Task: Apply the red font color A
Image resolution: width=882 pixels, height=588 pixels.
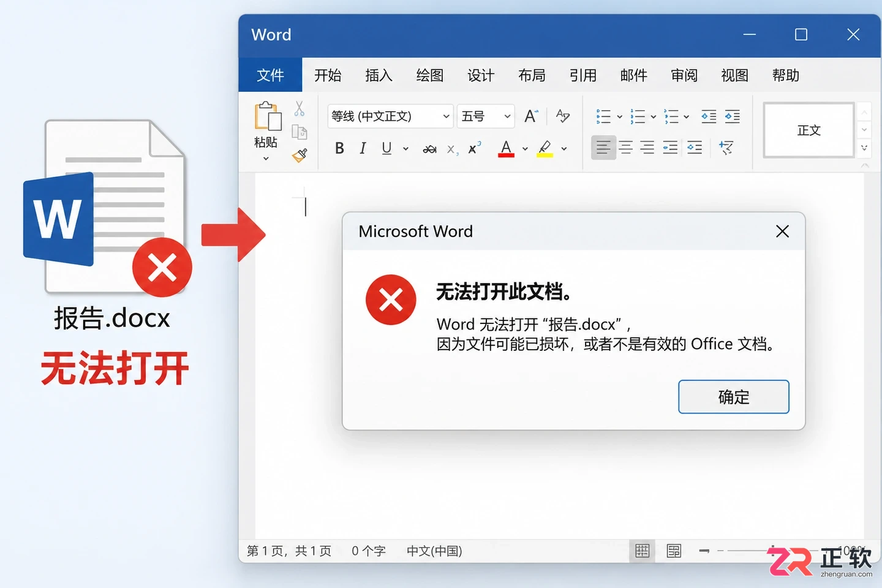Action: (x=506, y=148)
